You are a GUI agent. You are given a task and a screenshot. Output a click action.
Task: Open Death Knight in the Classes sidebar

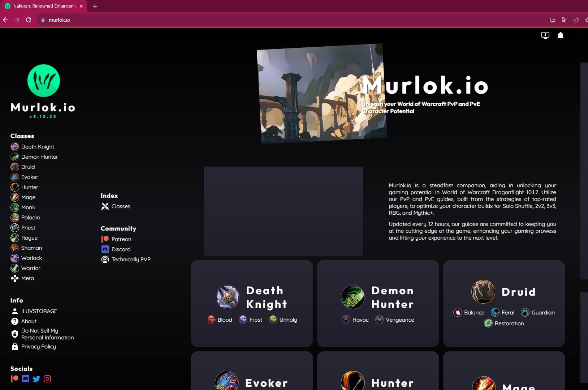click(x=33, y=147)
